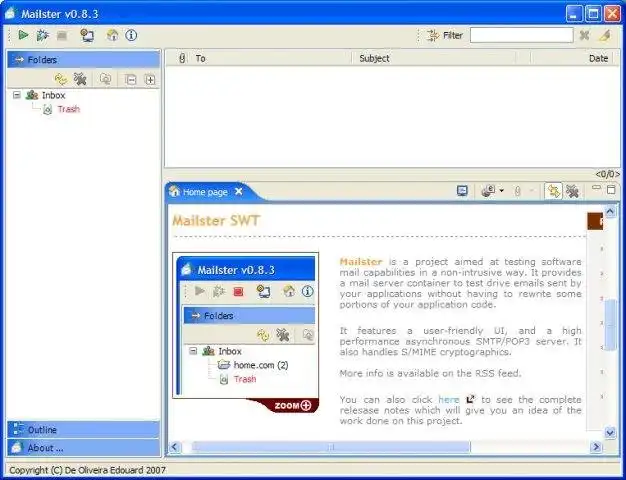
Task: Click the grayed attachment icon in viewer toolbar
Action: pyautogui.click(x=517, y=191)
